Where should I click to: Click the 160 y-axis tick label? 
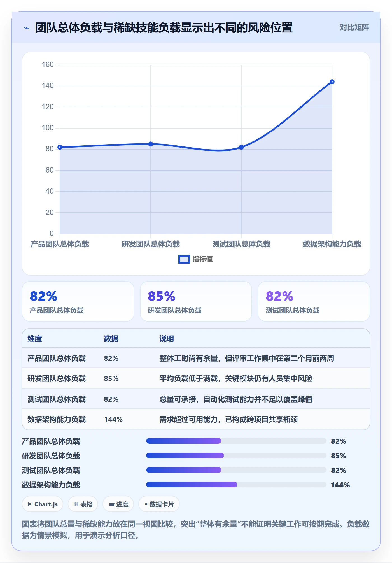point(48,65)
